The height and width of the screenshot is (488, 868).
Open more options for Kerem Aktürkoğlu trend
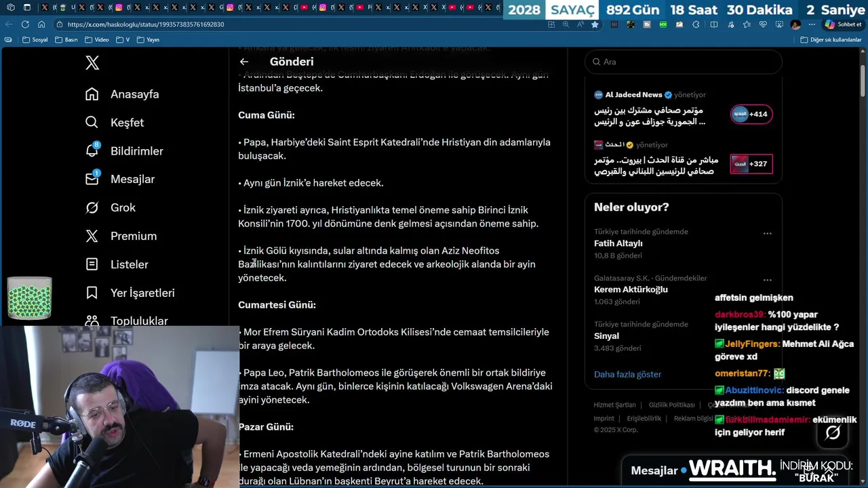click(x=767, y=279)
